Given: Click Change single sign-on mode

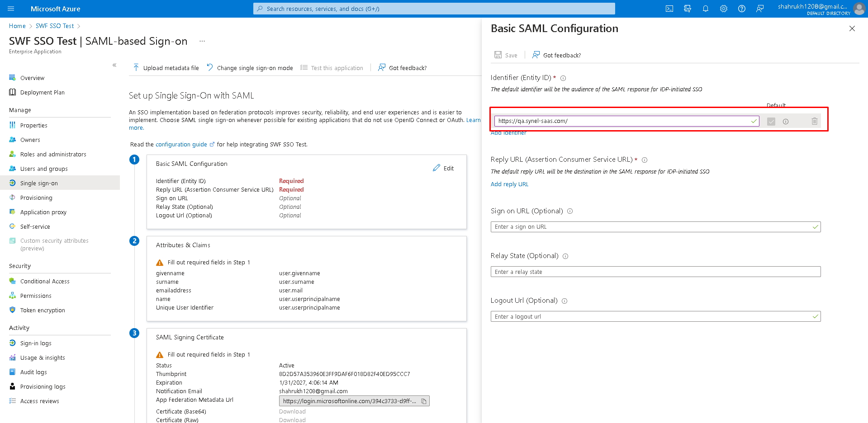Looking at the screenshot, I should (250, 68).
